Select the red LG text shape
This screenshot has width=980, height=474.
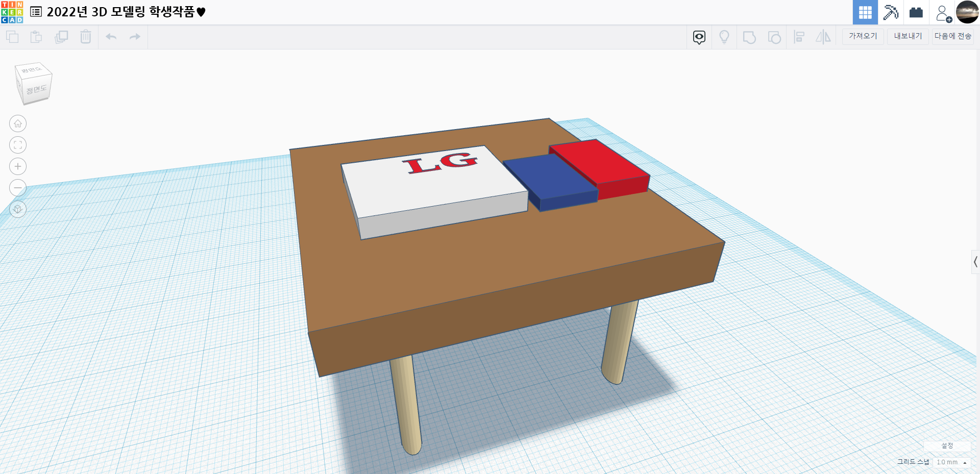click(440, 163)
